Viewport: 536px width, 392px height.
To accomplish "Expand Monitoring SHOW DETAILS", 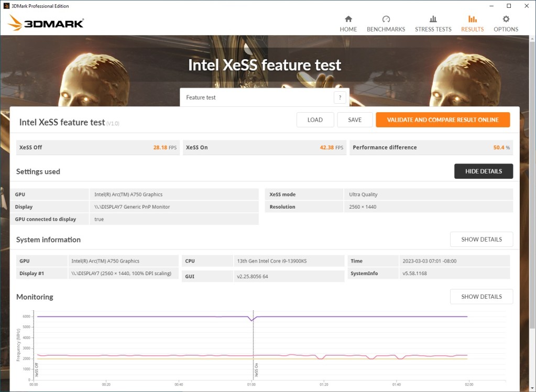I will click(482, 297).
